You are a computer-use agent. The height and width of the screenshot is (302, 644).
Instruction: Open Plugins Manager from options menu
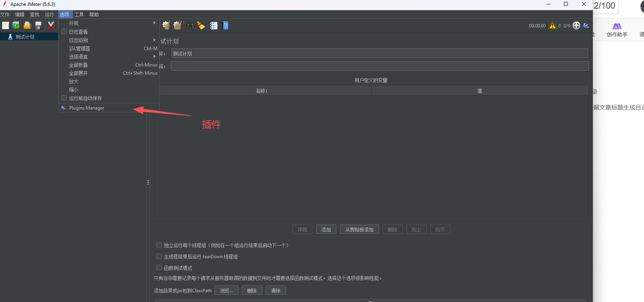tap(109, 108)
